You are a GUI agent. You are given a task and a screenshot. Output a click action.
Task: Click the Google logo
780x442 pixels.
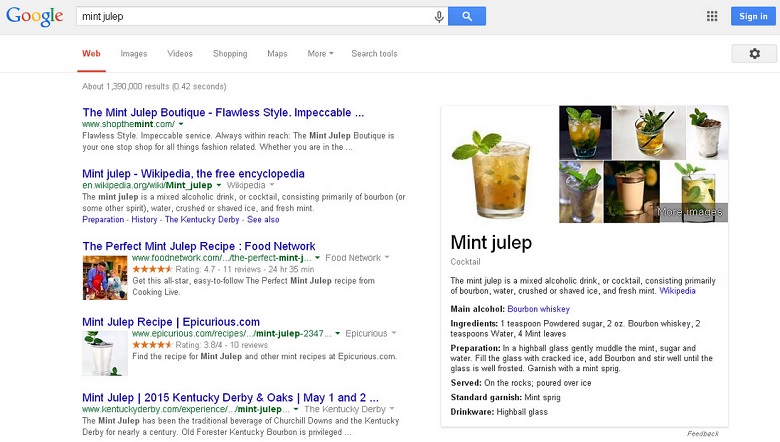tap(35, 17)
